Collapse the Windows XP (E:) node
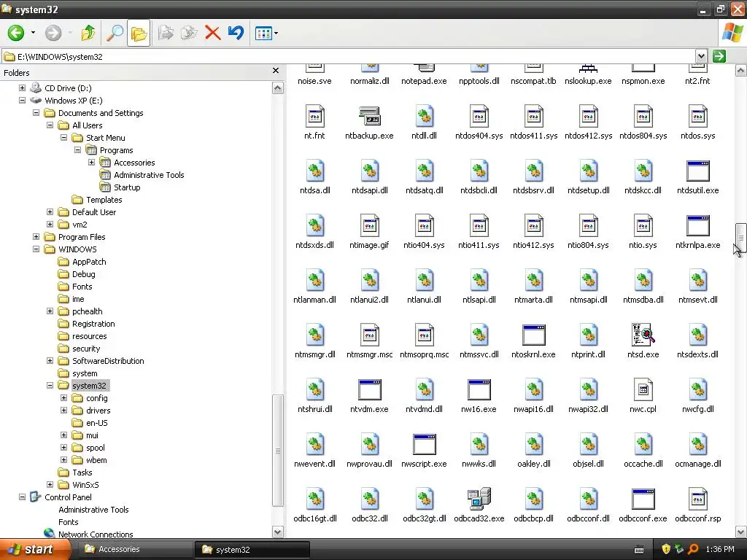This screenshot has height=560, width=747. pyautogui.click(x=22, y=101)
